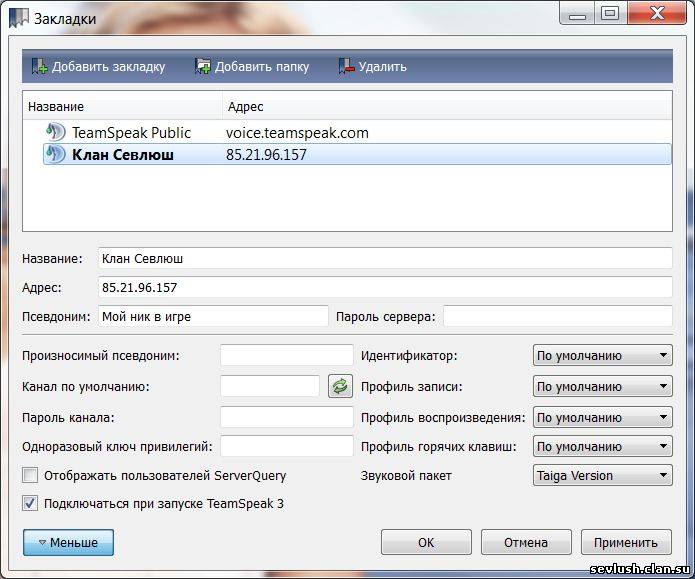The image size is (695, 579).
Task: Open the Идентификатор dropdown
Action: point(602,355)
